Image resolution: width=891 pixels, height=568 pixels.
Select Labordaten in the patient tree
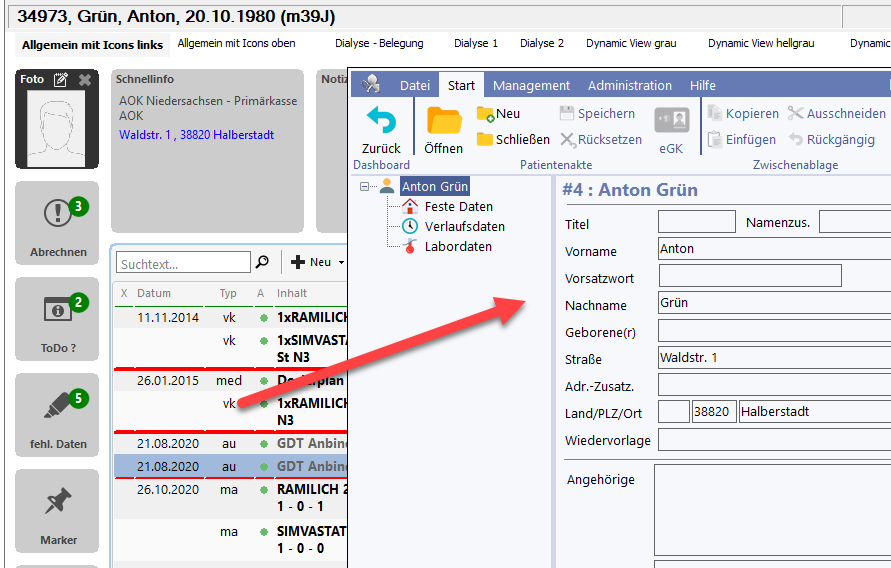458,246
